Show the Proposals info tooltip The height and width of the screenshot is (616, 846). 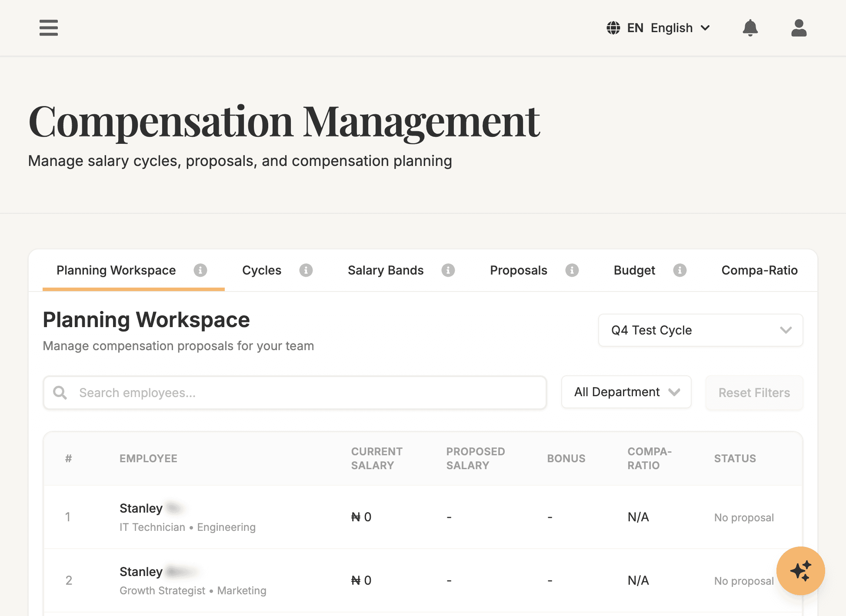pos(573,270)
